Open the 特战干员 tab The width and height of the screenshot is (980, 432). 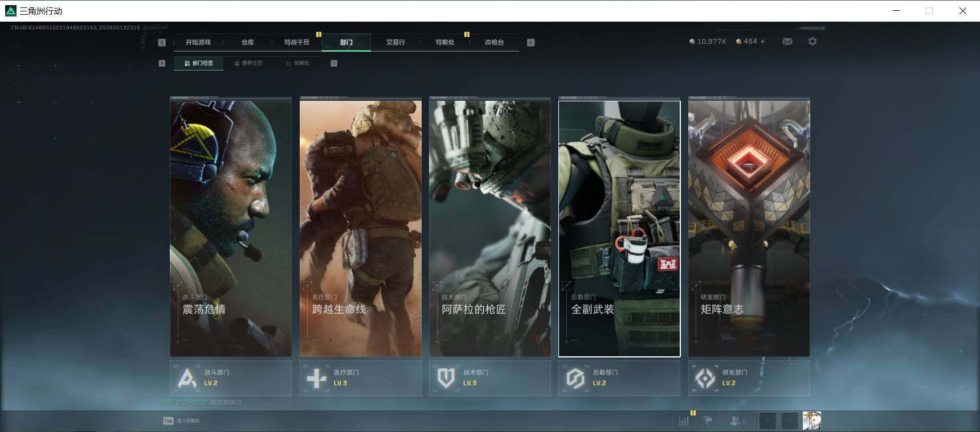coord(297,42)
